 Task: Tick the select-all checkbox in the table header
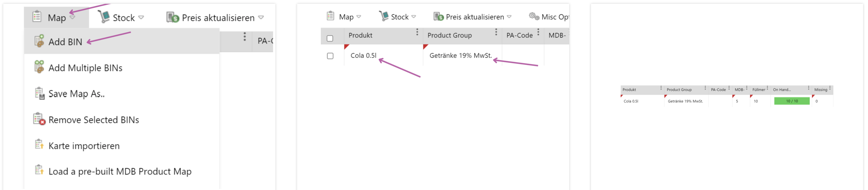click(x=330, y=38)
